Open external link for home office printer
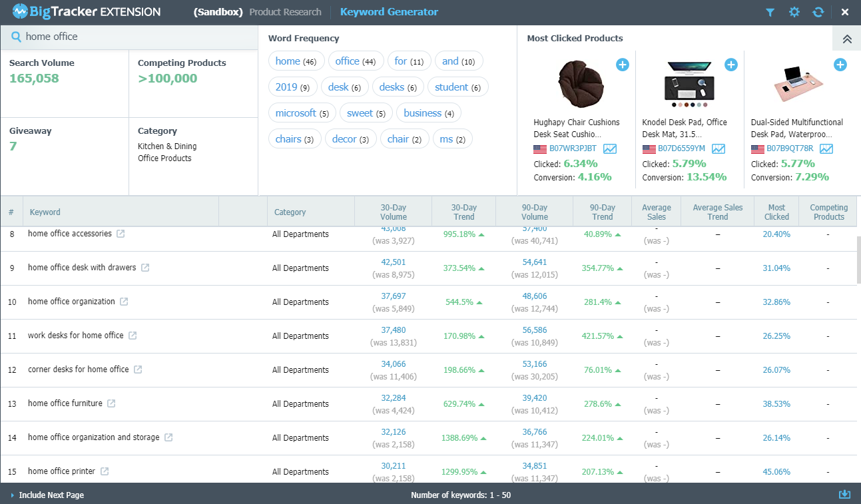Image resolution: width=861 pixels, height=504 pixels. 105,471
